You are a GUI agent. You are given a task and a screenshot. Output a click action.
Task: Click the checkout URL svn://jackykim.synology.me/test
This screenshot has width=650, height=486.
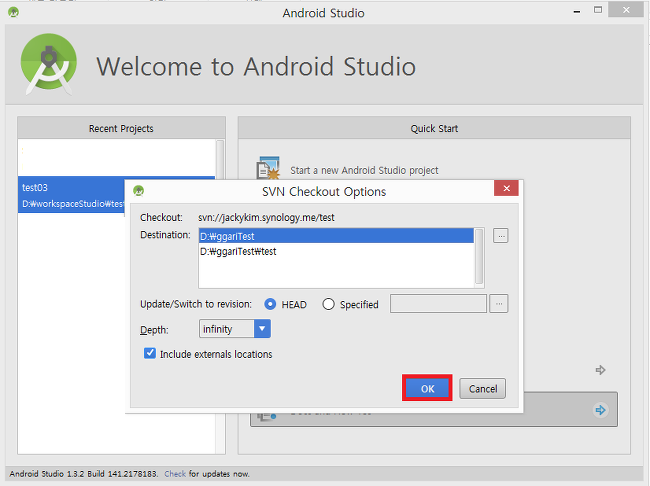[x=266, y=218]
